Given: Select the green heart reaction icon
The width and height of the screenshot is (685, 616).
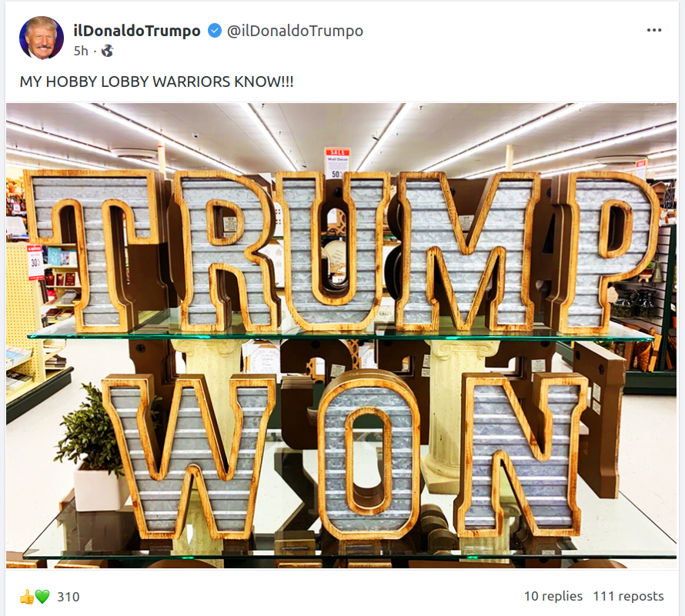Looking at the screenshot, I should tap(42, 596).
